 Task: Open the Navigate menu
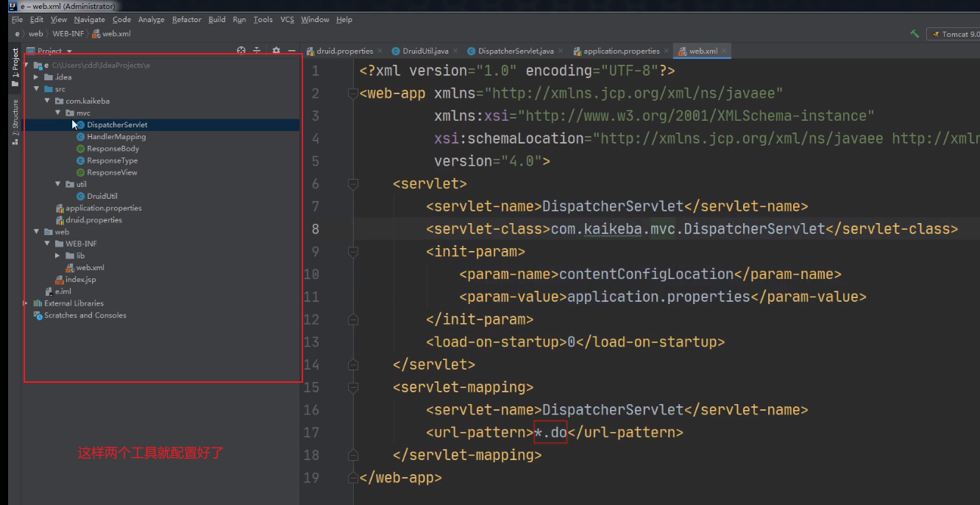(90, 20)
